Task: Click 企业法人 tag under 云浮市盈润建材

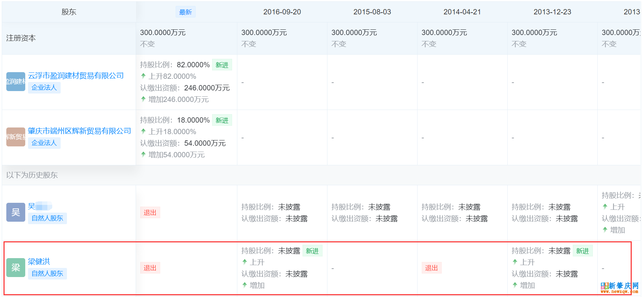Action: [x=44, y=88]
